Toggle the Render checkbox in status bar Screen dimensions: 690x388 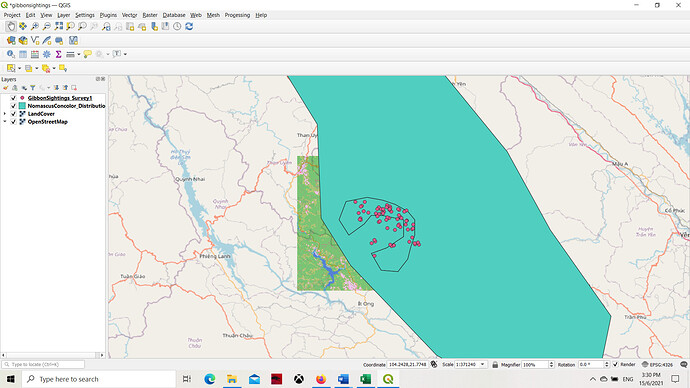tap(615, 364)
